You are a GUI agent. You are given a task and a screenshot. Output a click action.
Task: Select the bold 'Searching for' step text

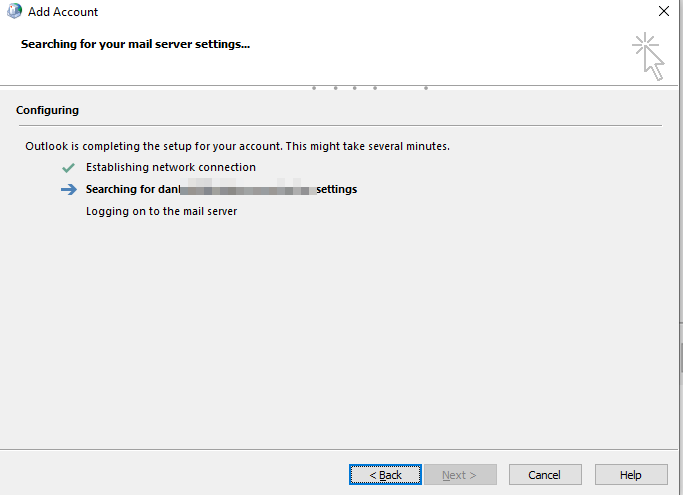coord(121,189)
